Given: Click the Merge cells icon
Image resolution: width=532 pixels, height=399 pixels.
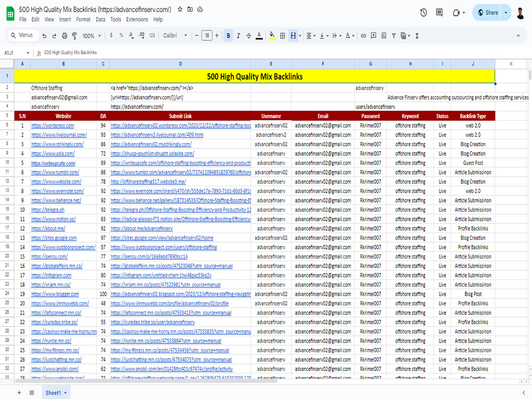Looking at the screenshot, I should coord(293,36).
